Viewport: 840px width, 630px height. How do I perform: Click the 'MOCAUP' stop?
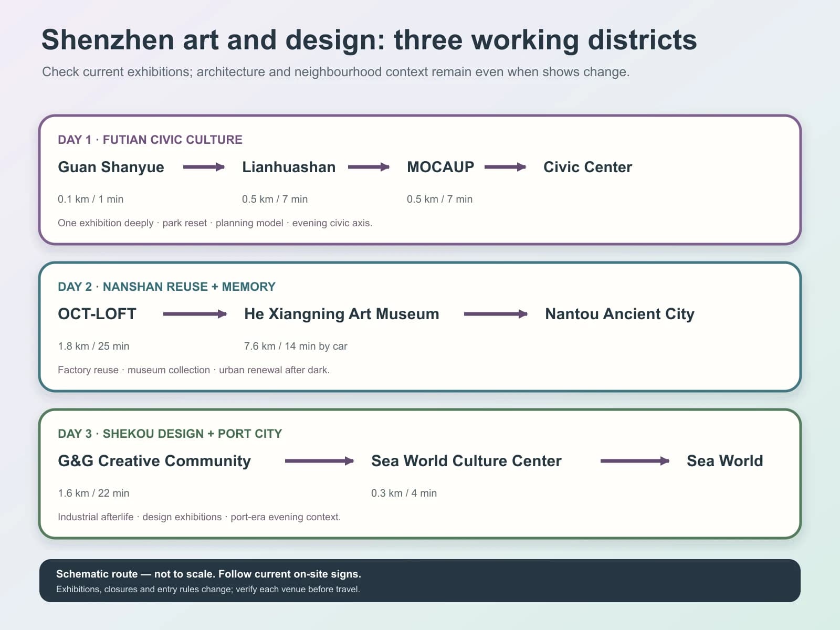click(x=440, y=167)
